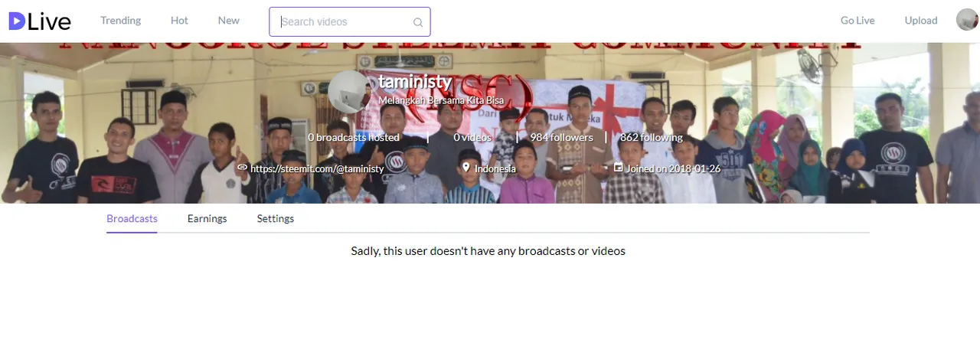Open the Trending videos page
Screen dimensions: 980x346
coord(121,21)
